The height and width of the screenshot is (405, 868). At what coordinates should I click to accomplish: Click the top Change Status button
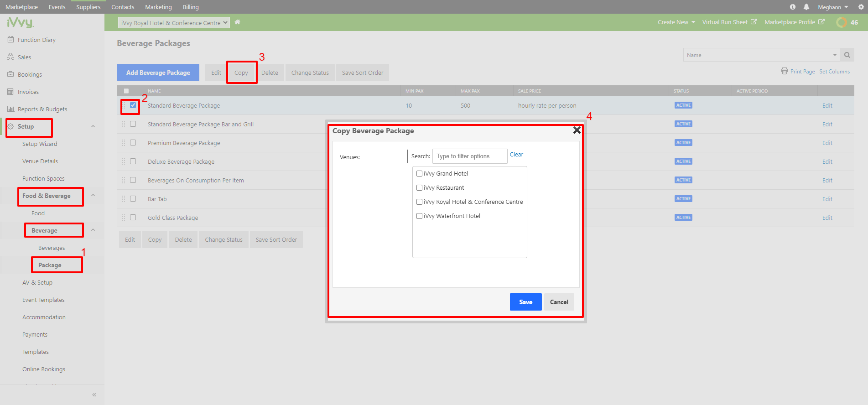click(310, 73)
